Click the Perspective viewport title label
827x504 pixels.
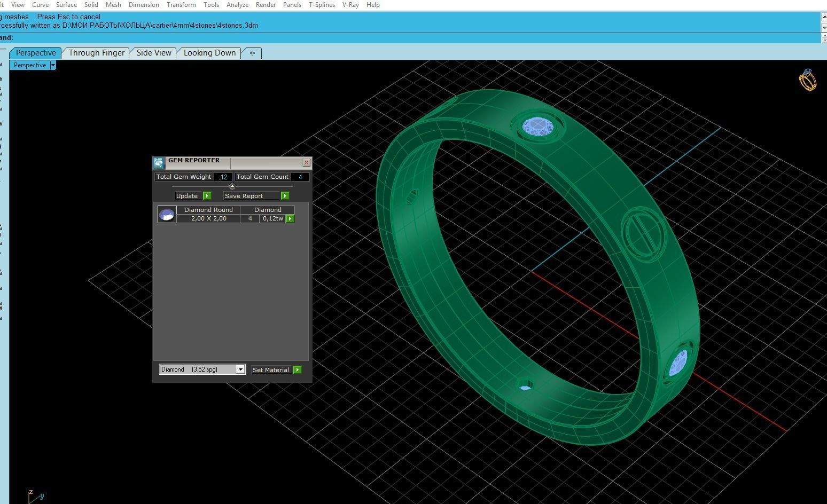click(x=30, y=65)
